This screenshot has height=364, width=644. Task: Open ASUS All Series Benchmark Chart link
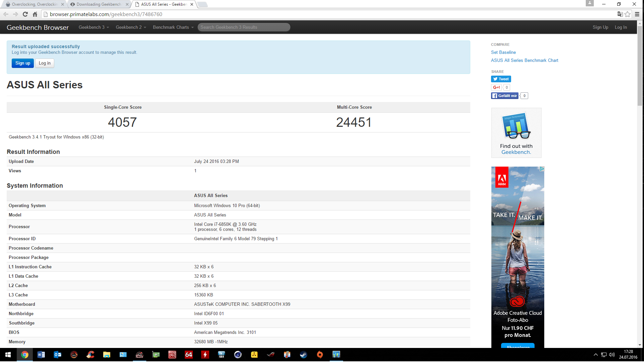click(x=525, y=60)
